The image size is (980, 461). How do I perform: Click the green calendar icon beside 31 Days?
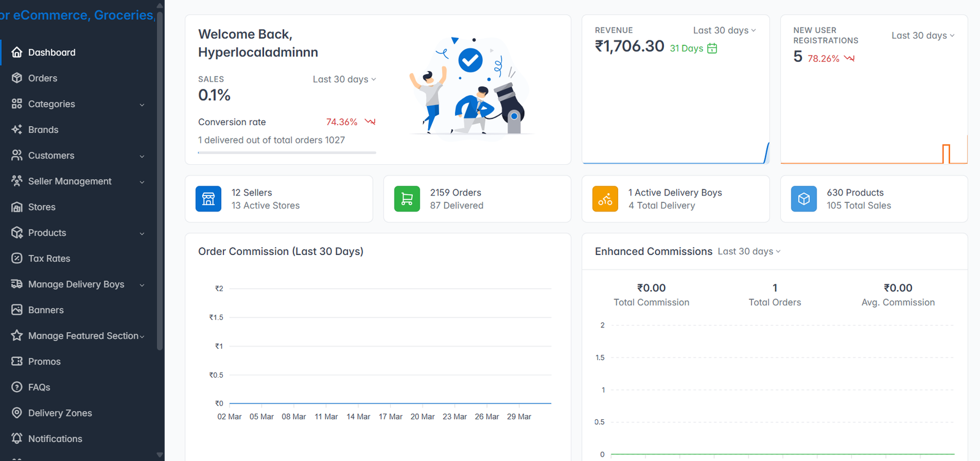pos(712,48)
